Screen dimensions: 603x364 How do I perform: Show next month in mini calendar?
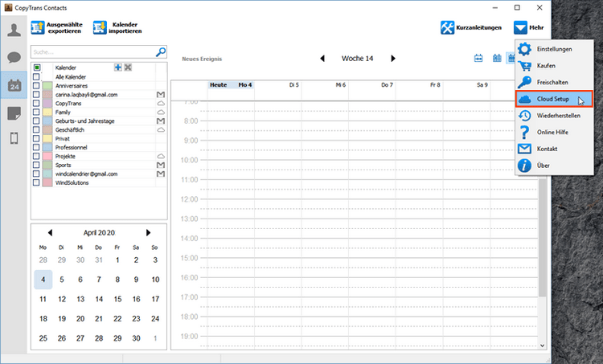(148, 232)
